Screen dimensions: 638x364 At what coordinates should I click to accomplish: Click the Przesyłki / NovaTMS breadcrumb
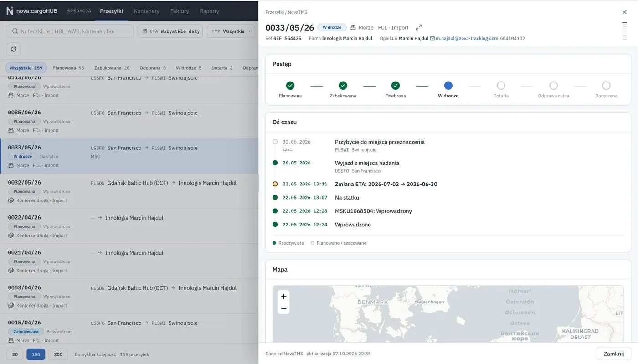point(286,12)
